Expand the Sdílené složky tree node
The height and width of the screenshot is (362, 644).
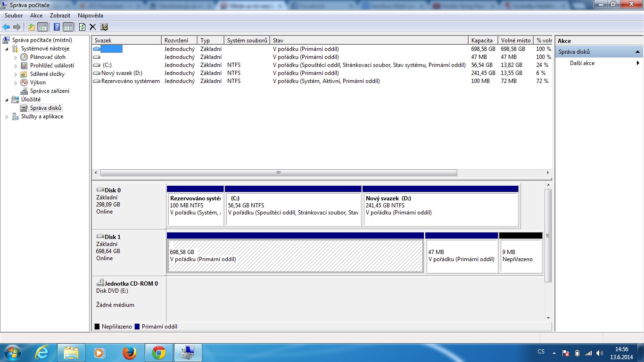[16, 74]
